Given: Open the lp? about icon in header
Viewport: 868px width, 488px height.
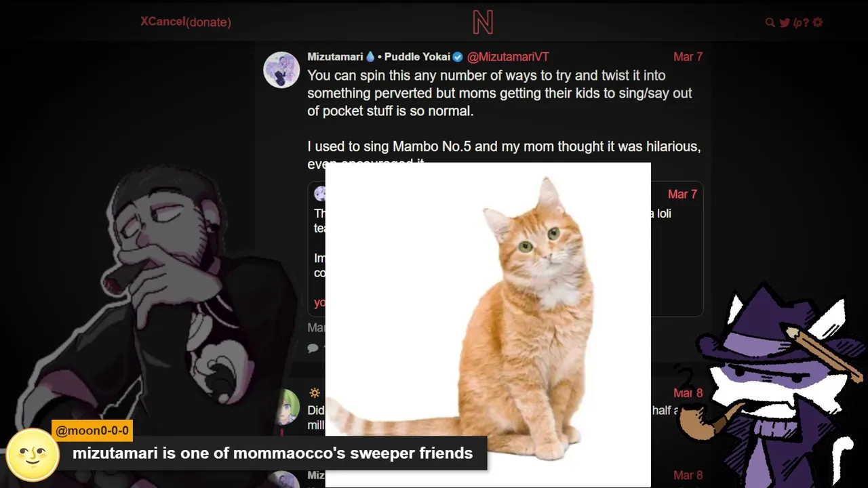Looking at the screenshot, I should tap(801, 22).
